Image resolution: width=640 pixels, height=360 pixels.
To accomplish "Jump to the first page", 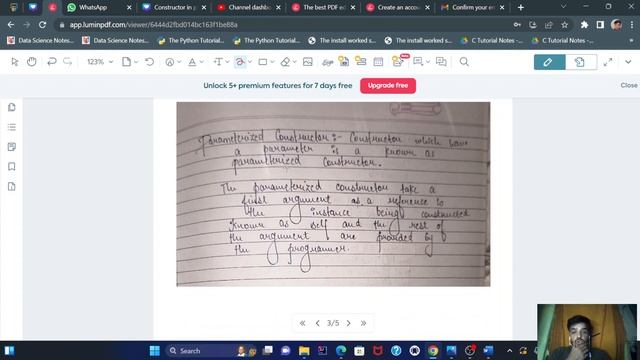I will click(302, 323).
